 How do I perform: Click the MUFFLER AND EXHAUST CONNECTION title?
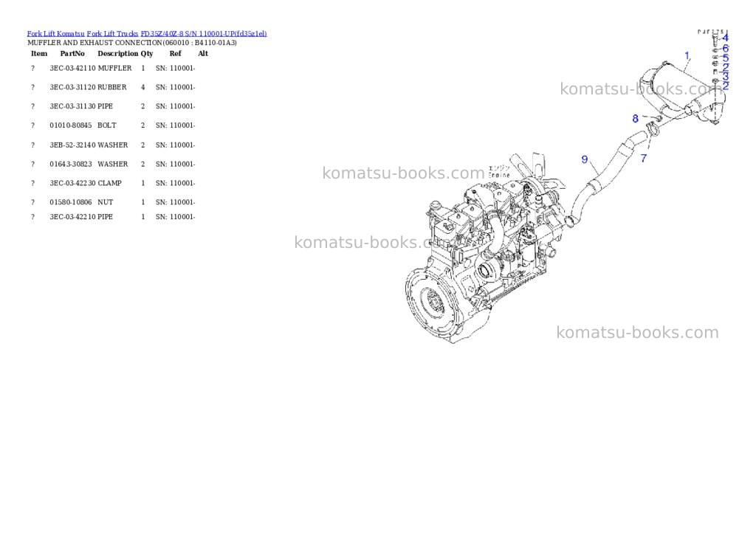(132, 43)
